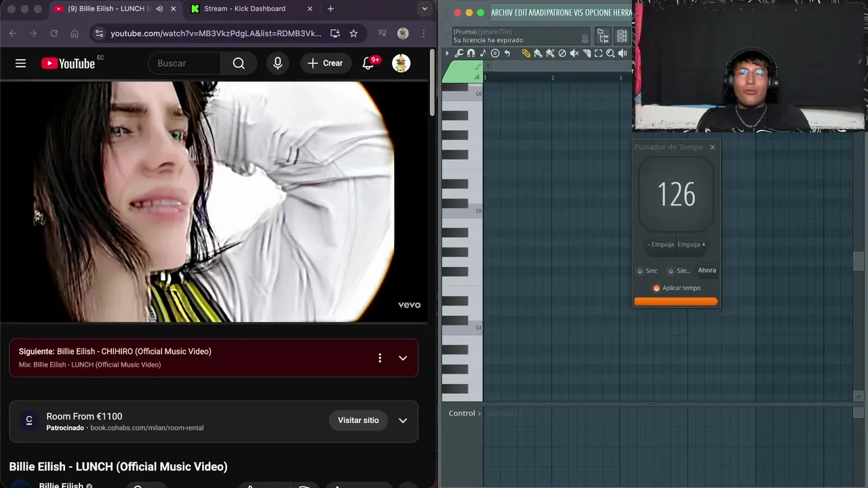Select the Mute tool speaker-x icon
The image size is (868, 488).
574,54
